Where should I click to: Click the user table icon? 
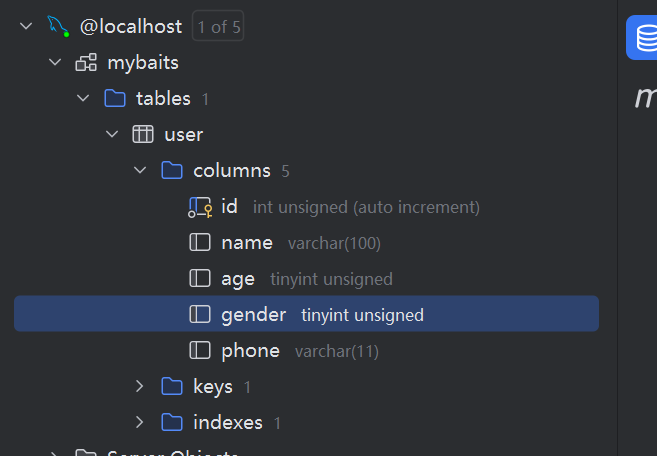143,134
